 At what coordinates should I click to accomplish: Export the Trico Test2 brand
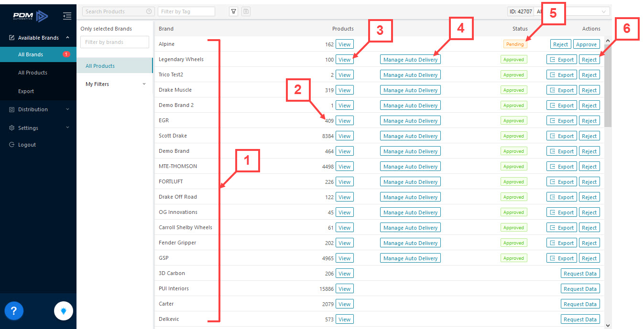[562, 75]
